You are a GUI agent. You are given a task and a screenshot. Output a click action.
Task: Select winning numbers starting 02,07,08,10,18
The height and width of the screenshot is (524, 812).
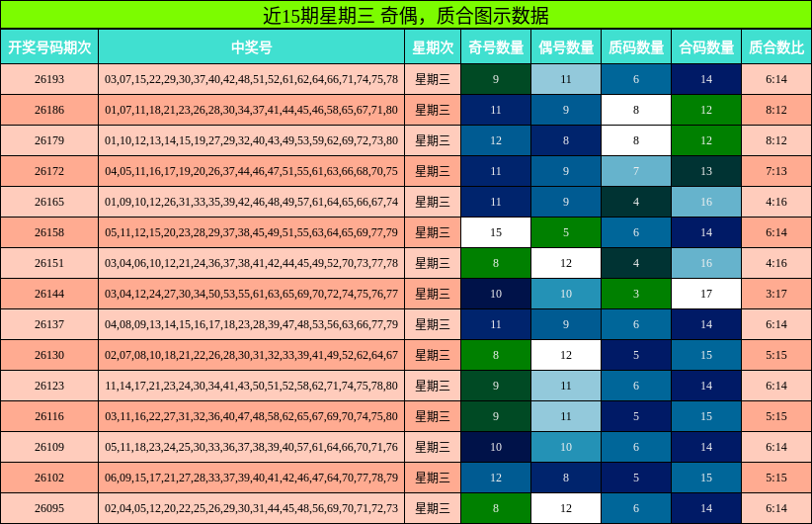(251, 355)
